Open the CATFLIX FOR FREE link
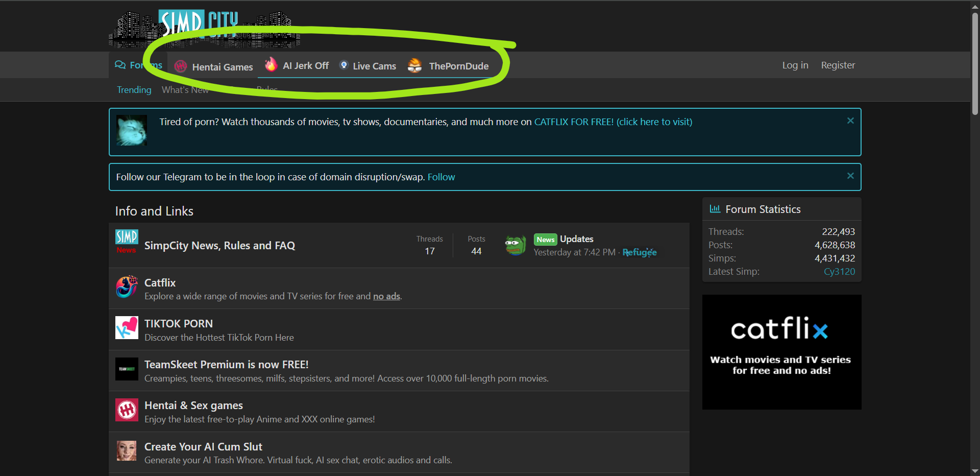Viewport: 980px width, 476px height. [613, 122]
